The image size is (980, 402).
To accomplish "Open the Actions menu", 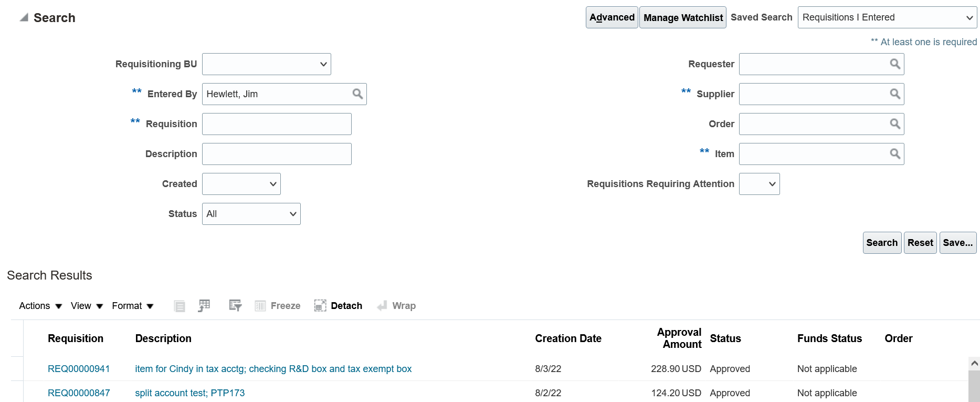I will pyautogui.click(x=40, y=306).
